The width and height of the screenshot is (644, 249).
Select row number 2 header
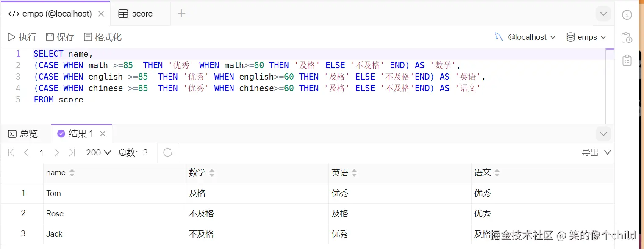[23, 213]
